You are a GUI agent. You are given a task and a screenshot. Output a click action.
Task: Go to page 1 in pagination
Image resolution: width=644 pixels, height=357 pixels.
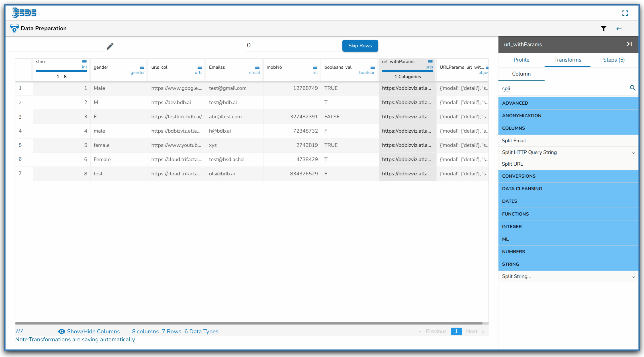(x=456, y=331)
